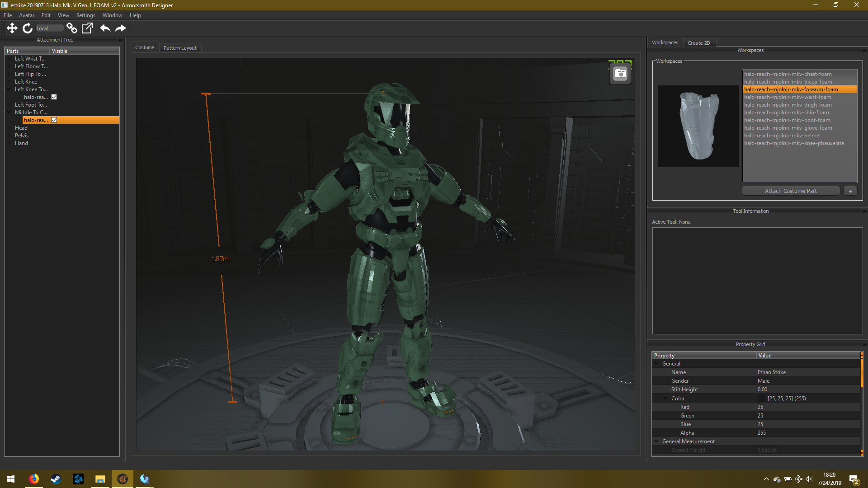Click the forearm foam preview thumbnail

(698, 126)
